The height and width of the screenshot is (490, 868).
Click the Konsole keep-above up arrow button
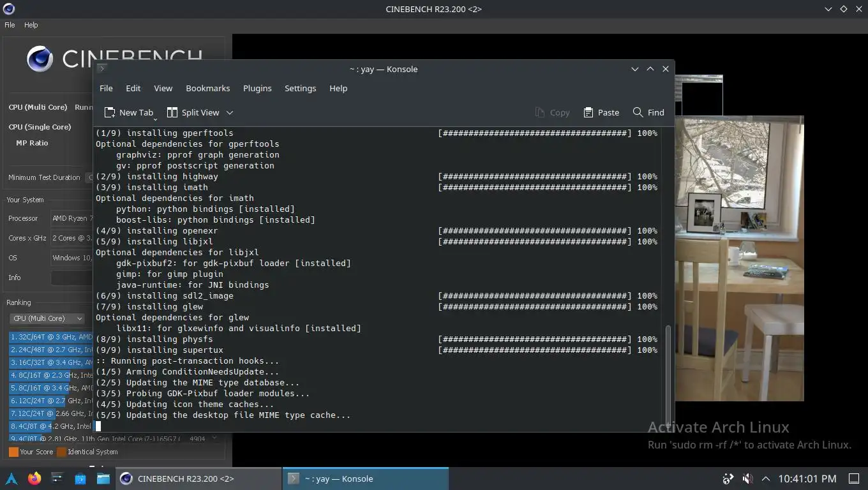650,69
